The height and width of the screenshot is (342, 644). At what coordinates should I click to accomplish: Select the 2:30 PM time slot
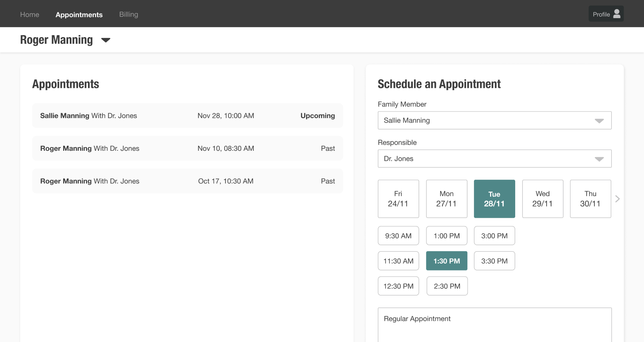(x=447, y=286)
